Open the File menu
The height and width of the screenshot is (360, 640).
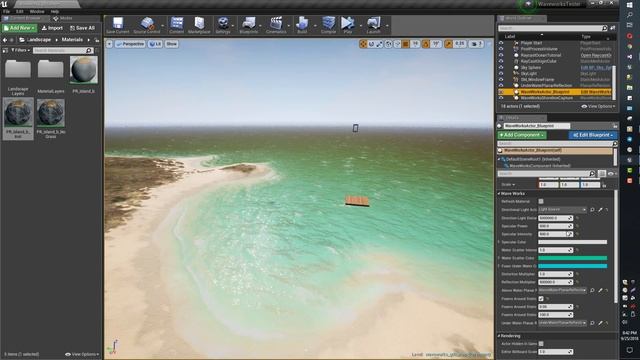[x=6, y=11]
